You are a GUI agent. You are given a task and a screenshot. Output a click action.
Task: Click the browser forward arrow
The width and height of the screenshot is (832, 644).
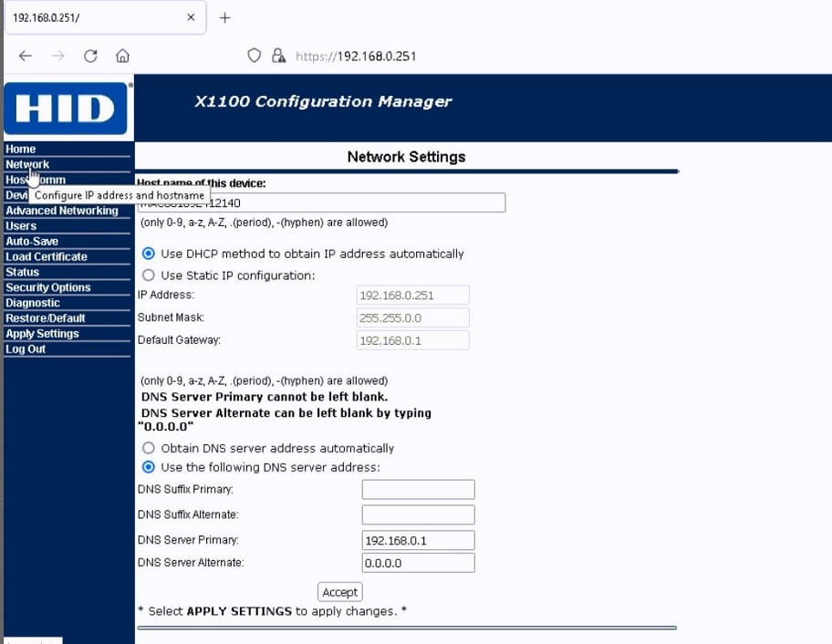tap(57, 56)
